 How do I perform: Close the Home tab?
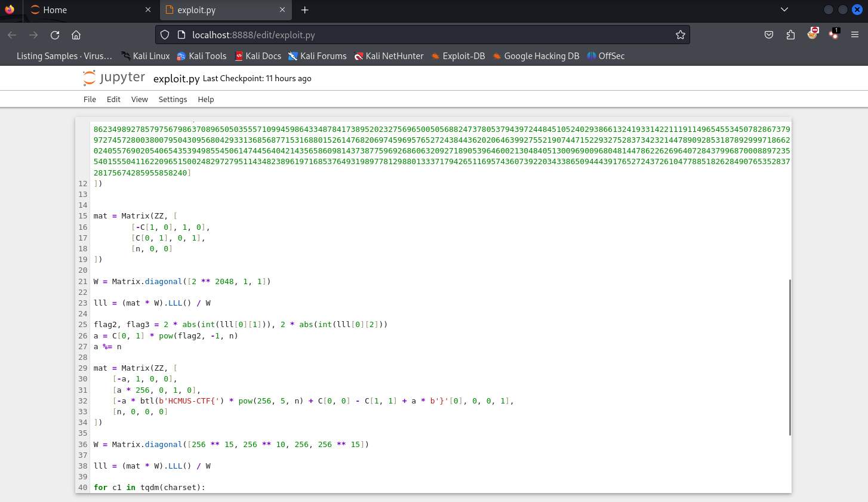[x=148, y=10]
